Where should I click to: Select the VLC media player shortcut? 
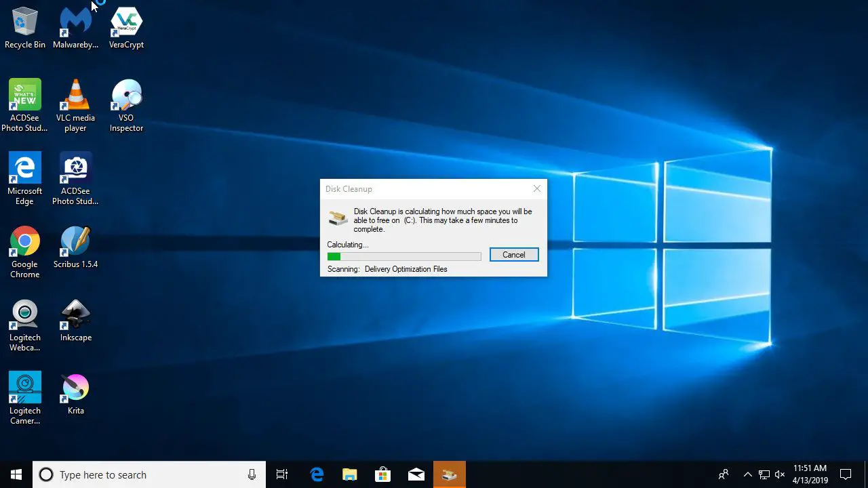click(75, 105)
